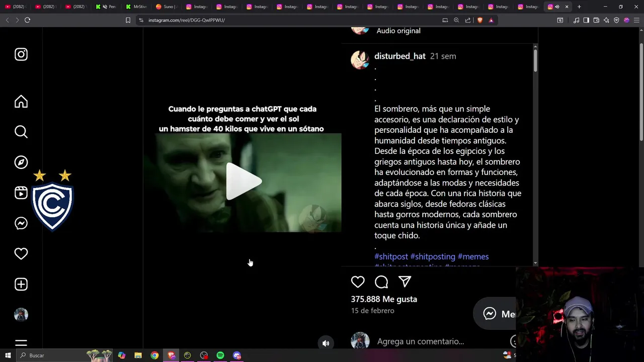Open media control music note icon
This screenshot has width=644, height=362.
click(x=576, y=20)
